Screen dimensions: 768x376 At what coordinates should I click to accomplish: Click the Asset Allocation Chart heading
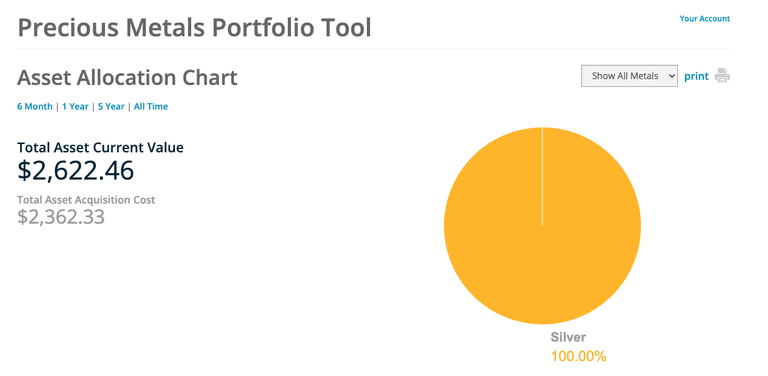(127, 77)
